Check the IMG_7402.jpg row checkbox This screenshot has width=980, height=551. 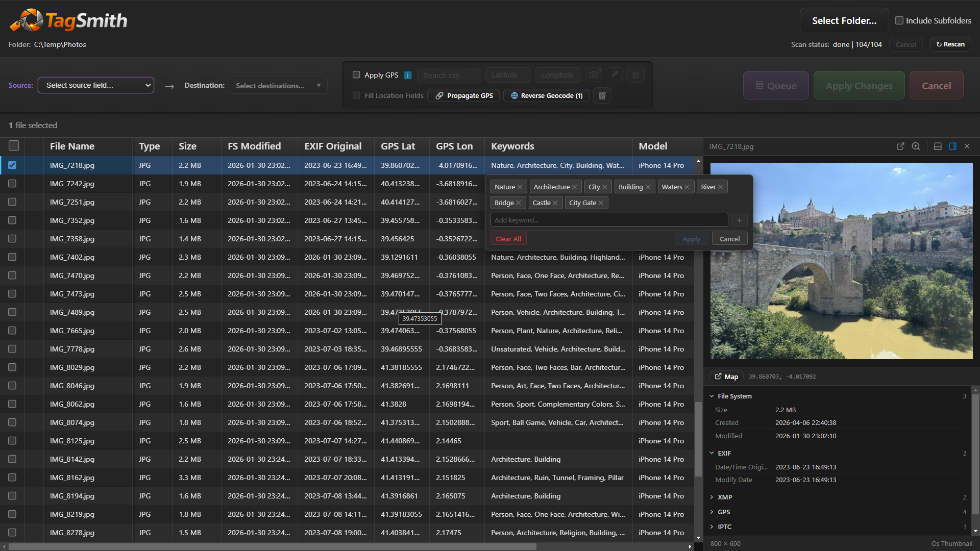[12, 257]
